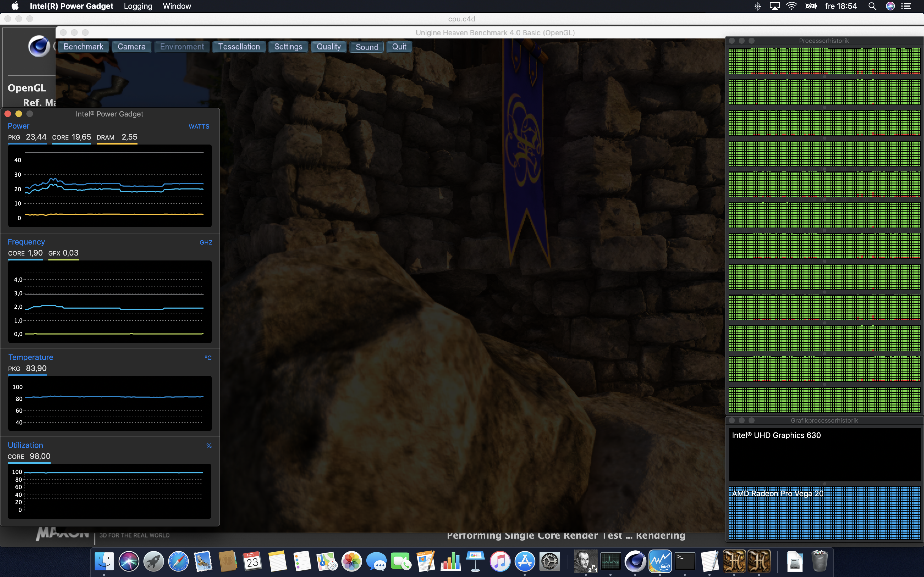Open Intel Power Gadget in the Dock
Screen dimensions: 924x577
pyautogui.click(x=660, y=561)
